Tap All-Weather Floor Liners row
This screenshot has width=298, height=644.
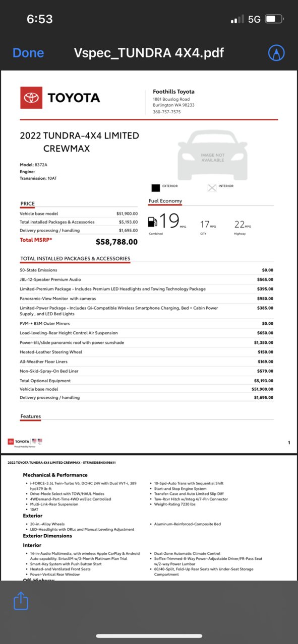click(x=147, y=362)
